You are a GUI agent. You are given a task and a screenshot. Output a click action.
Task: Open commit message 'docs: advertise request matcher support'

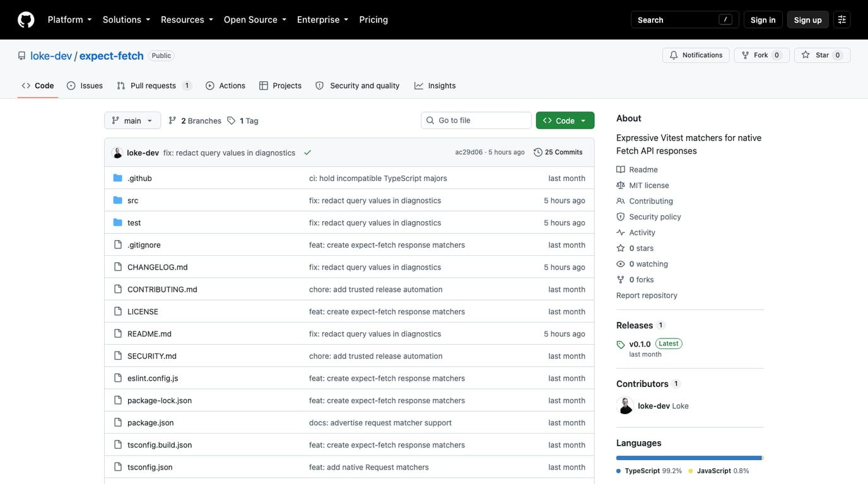coord(380,423)
